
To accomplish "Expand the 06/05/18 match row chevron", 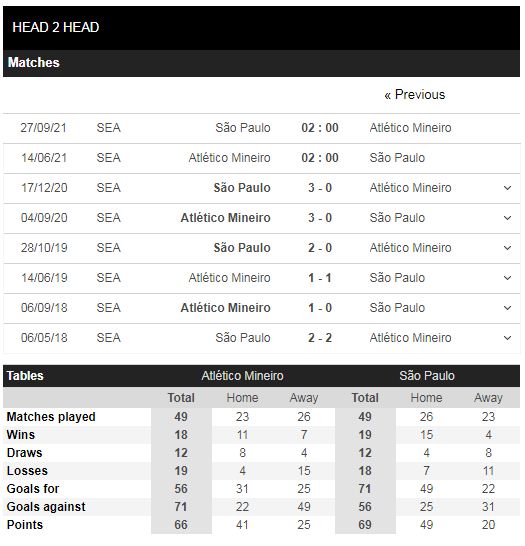I will tap(508, 338).
